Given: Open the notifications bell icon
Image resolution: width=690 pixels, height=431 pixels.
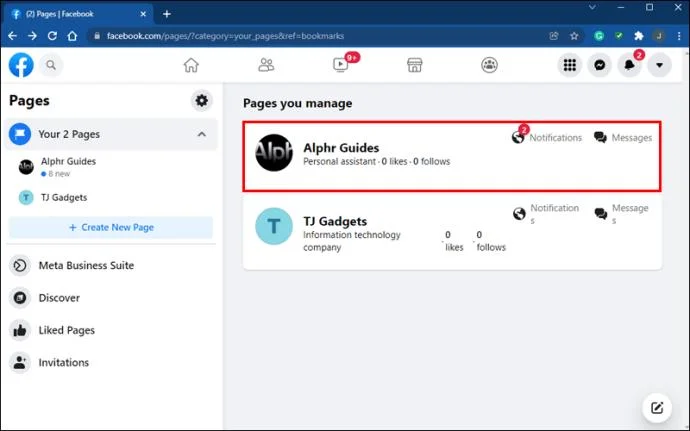Looking at the screenshot, I should point(630,65).
